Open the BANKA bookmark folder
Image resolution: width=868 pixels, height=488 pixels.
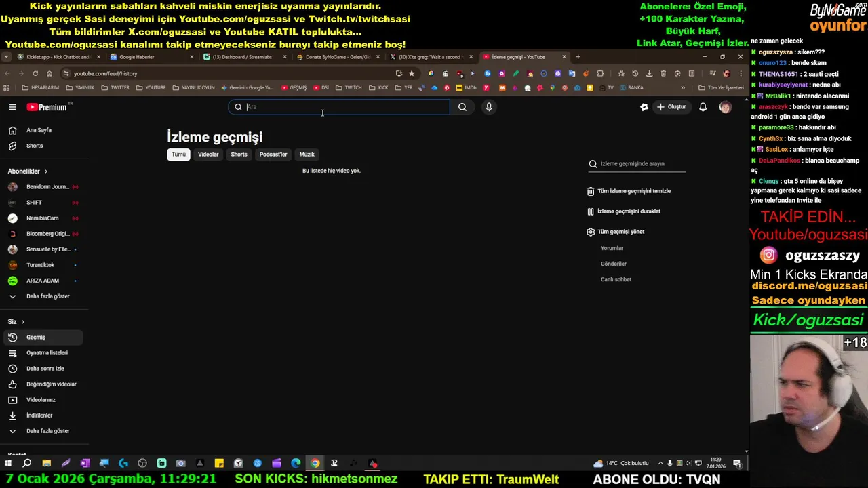click(x=631, y=88)
